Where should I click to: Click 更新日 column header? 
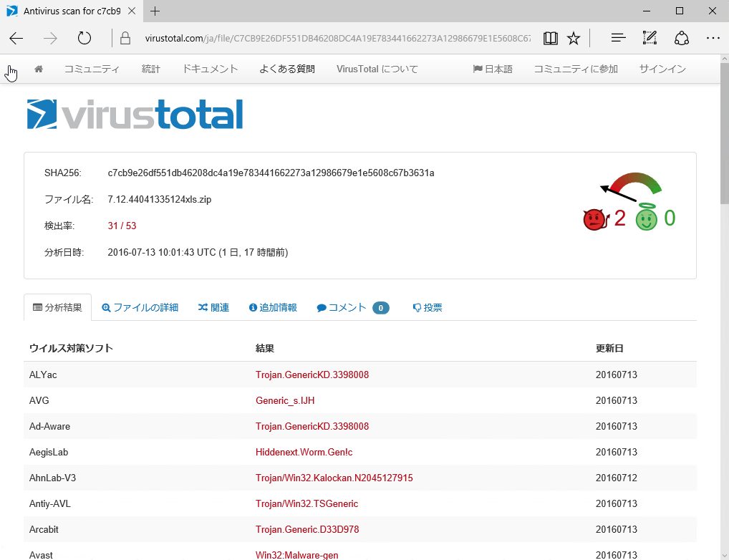[x=609, y=348]
